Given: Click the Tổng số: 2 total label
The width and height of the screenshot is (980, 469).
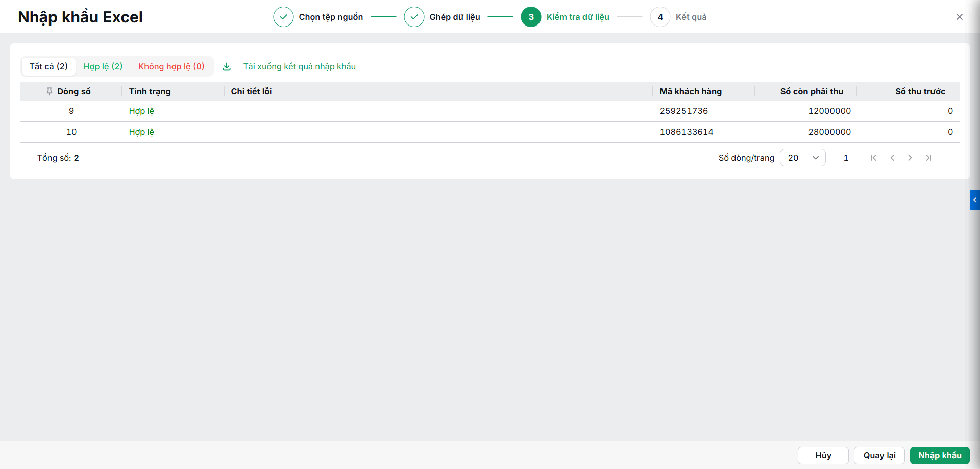Looking at the screenshot, I should [x=58, y=158].
